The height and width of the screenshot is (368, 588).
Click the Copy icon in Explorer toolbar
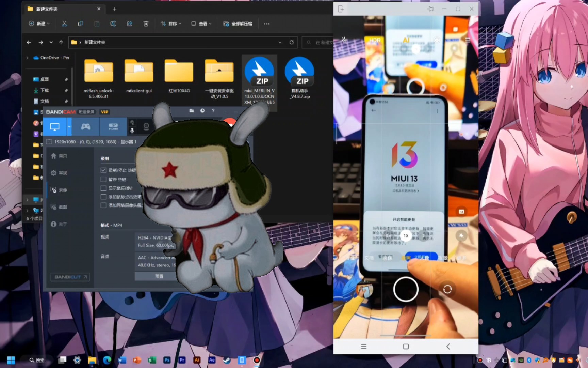(x=81, y=24)
